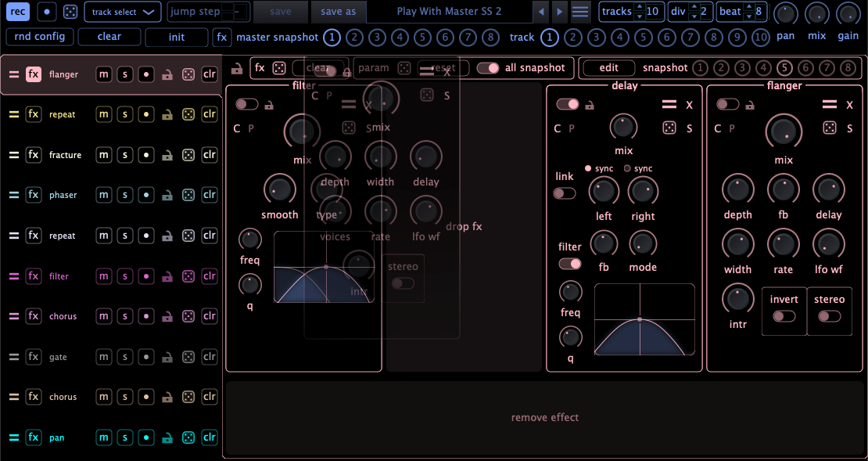The width and height of the screenshot is (868, 461).
Task: Select the right sync radio button in delay
Action: tap(626, 168)
